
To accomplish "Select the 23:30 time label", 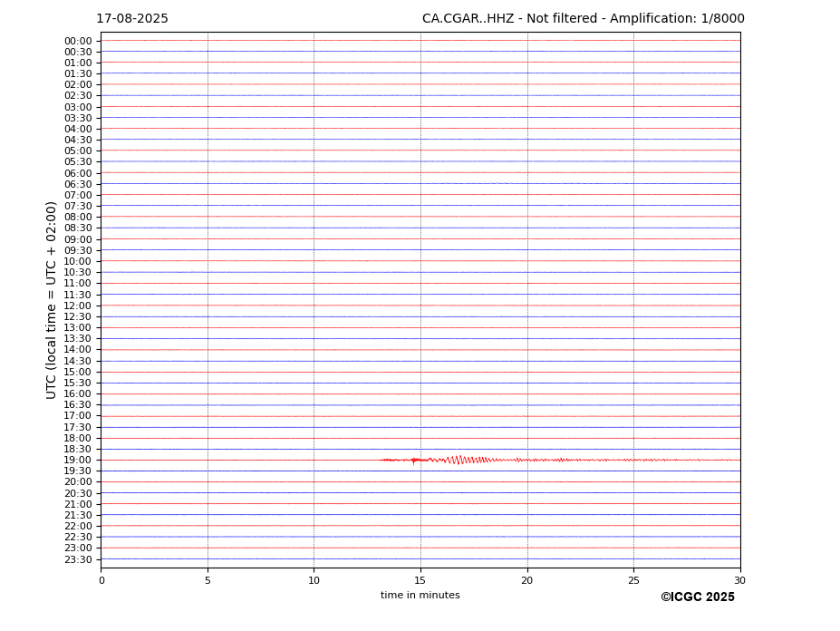I will 78,560.
